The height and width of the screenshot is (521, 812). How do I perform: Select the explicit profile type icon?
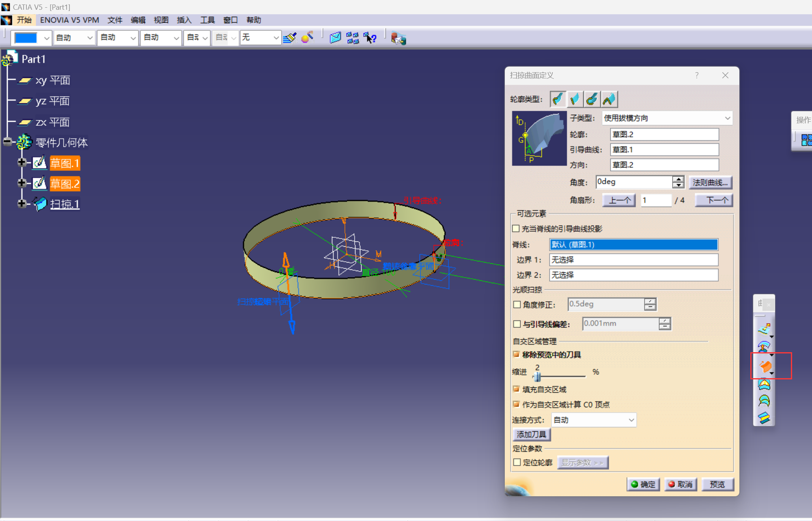(x=558, y=99)
